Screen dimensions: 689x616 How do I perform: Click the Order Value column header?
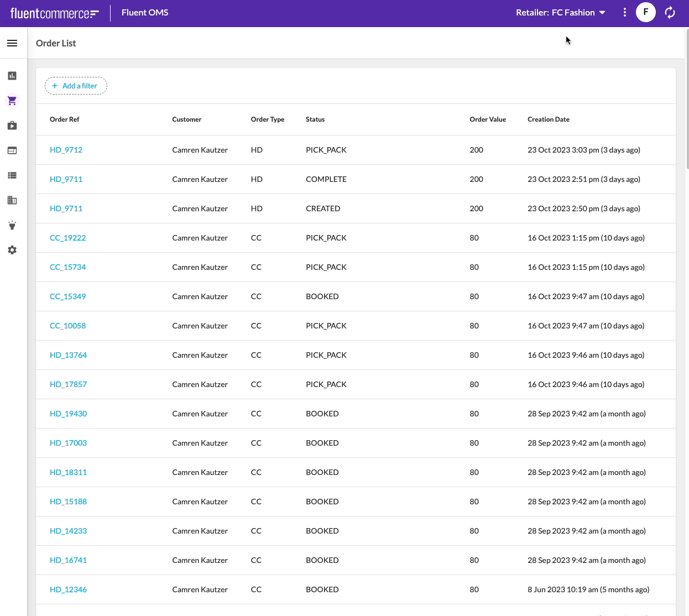coord(487,119)
